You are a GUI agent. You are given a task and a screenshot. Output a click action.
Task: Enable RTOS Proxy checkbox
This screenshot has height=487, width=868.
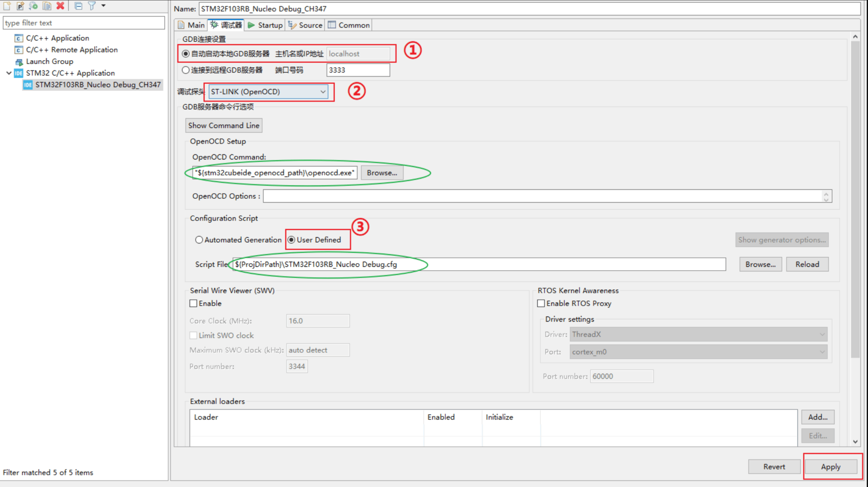[x=541, y=303]
